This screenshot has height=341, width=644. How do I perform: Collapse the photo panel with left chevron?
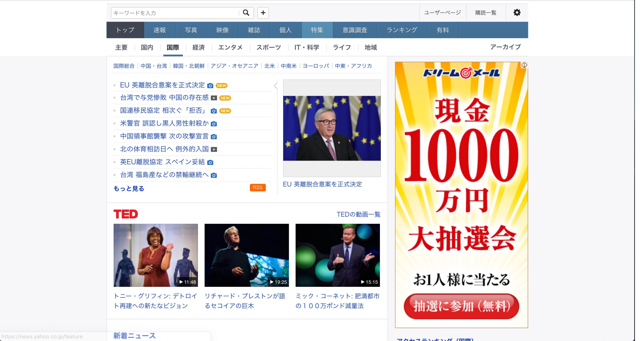pyautogui.click(x=276, y=86)
